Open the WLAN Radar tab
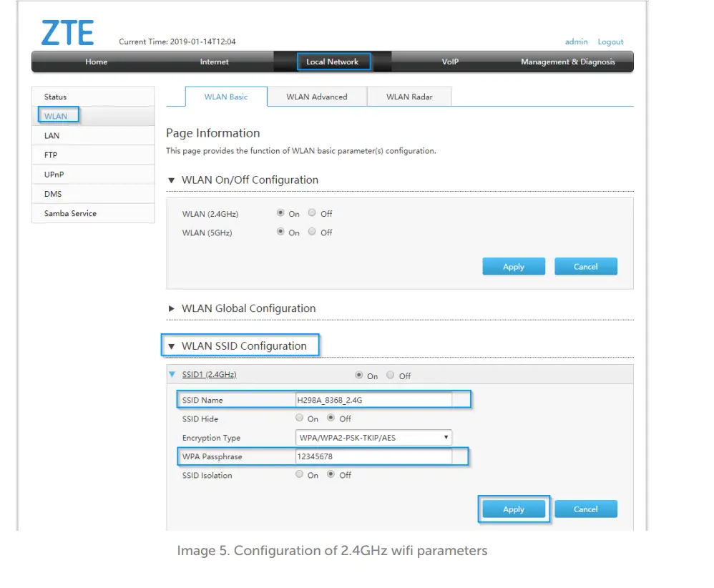 409,96
